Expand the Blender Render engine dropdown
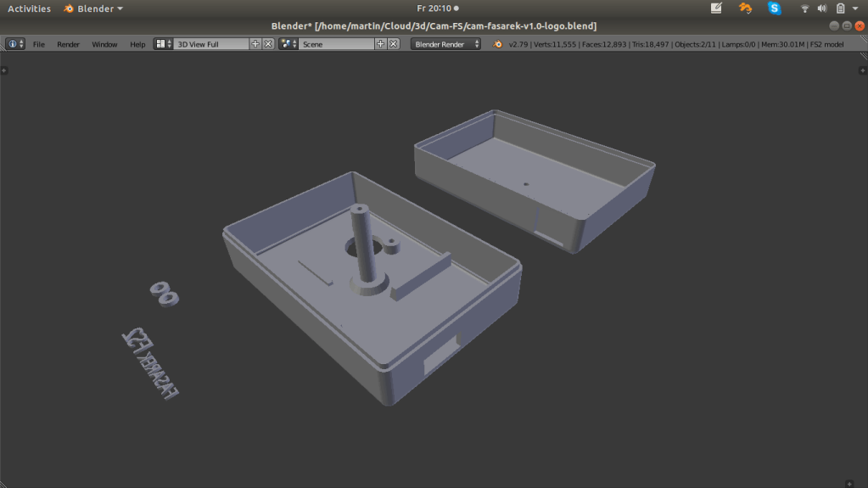Viewport: 868px width, 488px height. pos(445,44)
